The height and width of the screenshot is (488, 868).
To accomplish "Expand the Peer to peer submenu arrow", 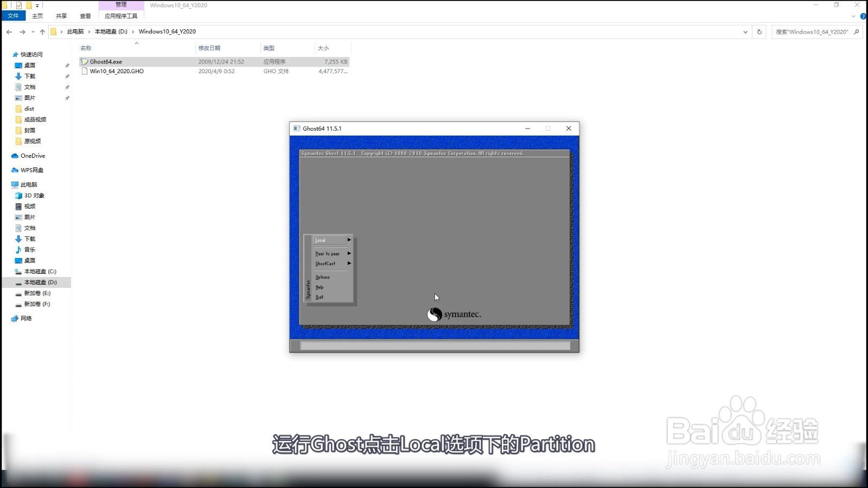I will pos(349,253).
